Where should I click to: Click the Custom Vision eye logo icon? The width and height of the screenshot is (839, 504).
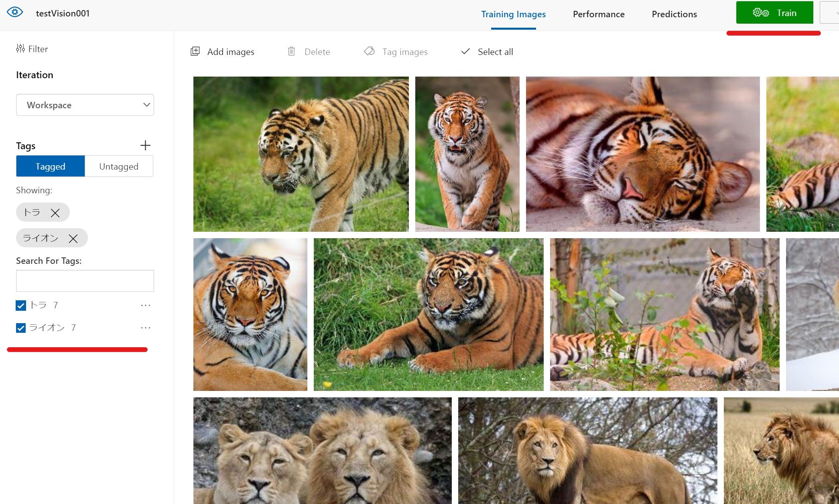click(x=15, y=12)
